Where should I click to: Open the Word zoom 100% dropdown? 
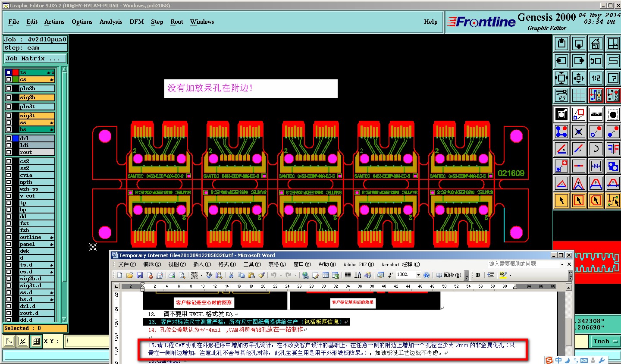pyautogui.click(x=418, y=275)
